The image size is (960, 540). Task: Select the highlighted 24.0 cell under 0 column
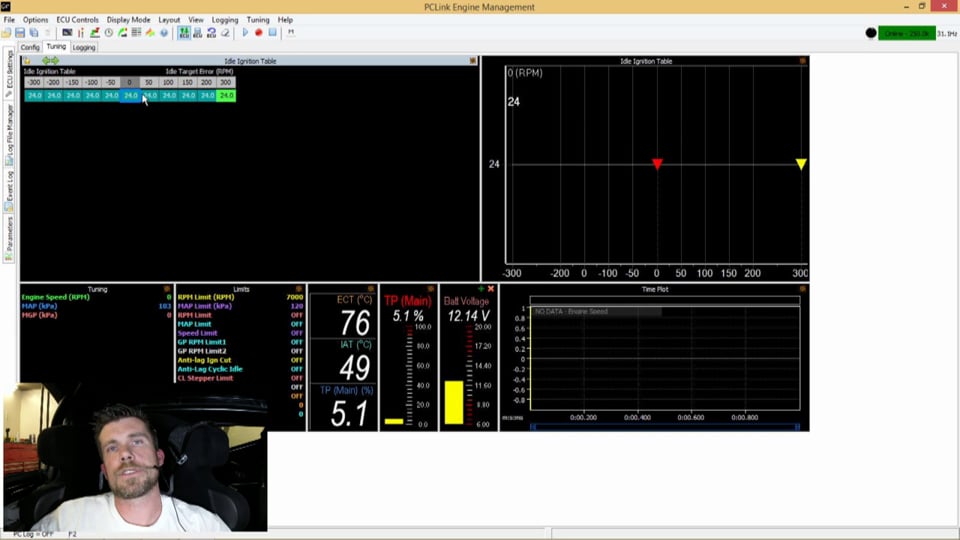click(x=130, y=96)
